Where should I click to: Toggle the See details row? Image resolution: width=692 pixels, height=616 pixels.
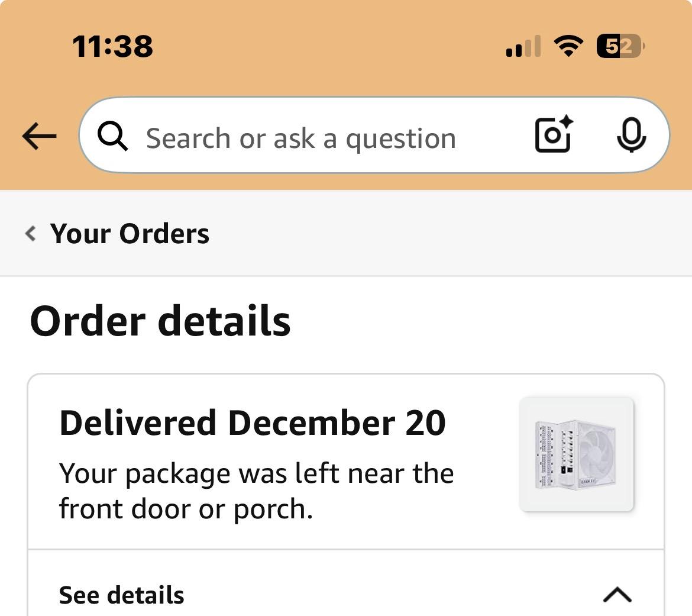pyautogui.click(x=346, y=594)
